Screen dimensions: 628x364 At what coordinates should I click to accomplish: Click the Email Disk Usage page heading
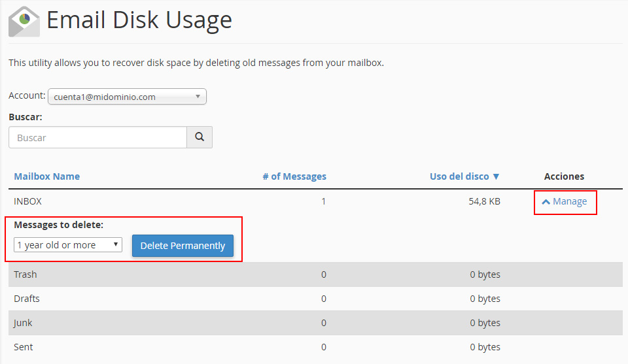click(139, 20)
